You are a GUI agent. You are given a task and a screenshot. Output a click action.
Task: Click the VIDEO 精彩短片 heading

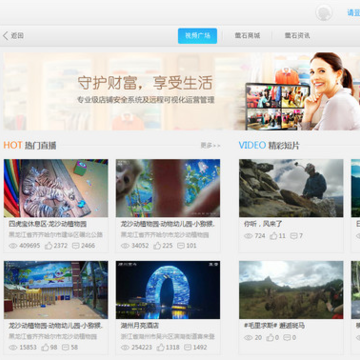point(269,145)
